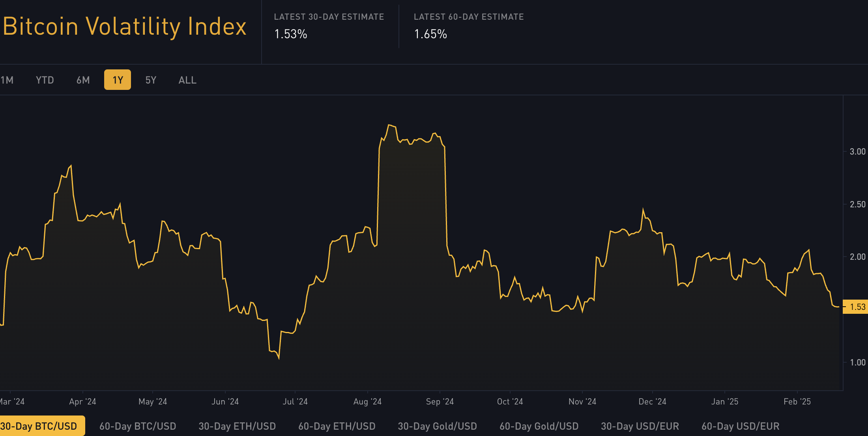Choose the 6M time range
868x436 pixels.
(x=83, y=80)
